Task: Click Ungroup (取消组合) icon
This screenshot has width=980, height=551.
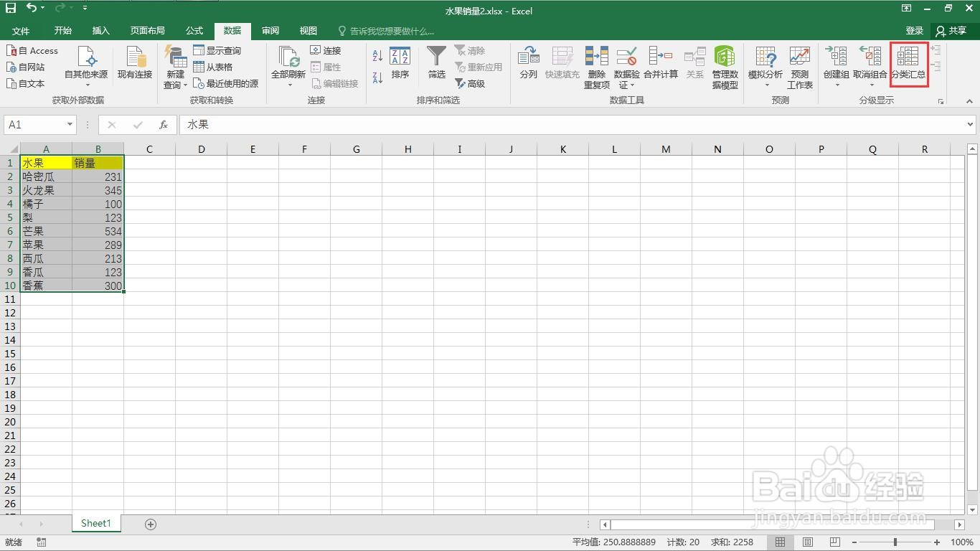Action: (x=870, y=57)
